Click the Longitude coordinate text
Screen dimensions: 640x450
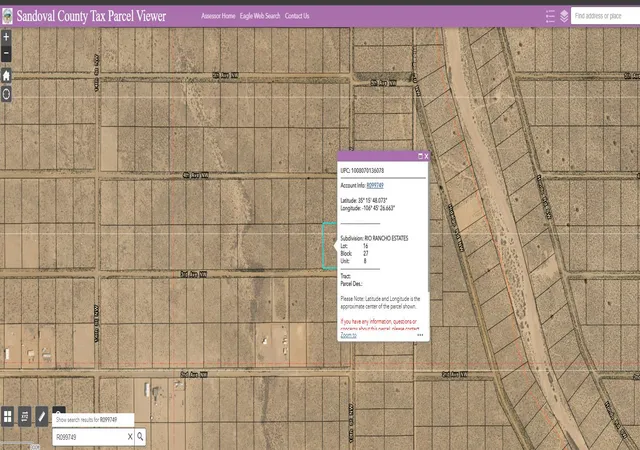(x=367, y=208)
